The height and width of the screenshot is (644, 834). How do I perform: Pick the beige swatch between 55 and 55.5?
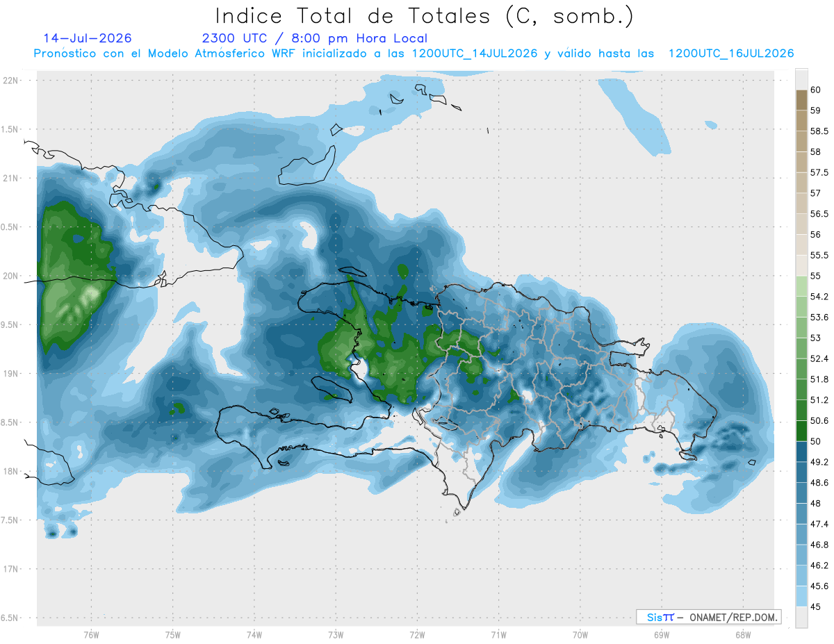click(x=801, y=265)
